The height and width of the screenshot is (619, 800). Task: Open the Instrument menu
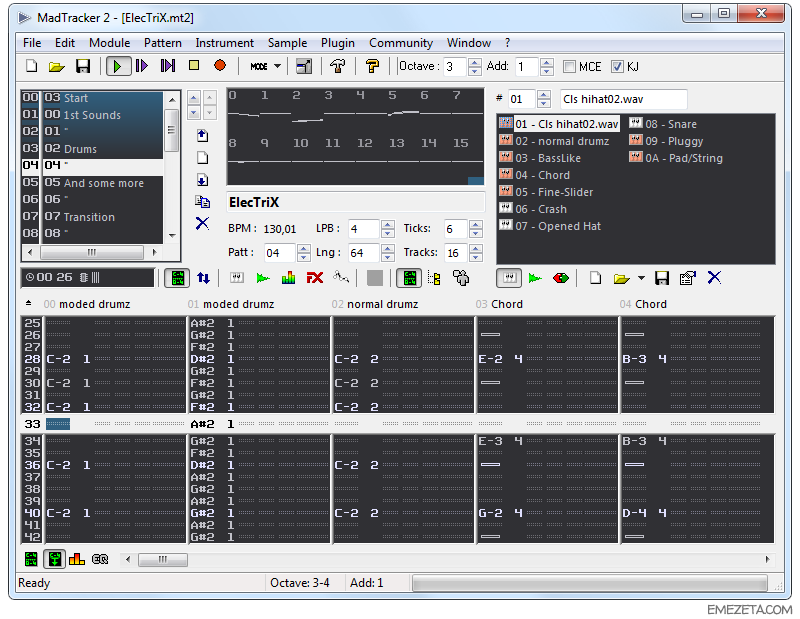(x=224, y=43)
